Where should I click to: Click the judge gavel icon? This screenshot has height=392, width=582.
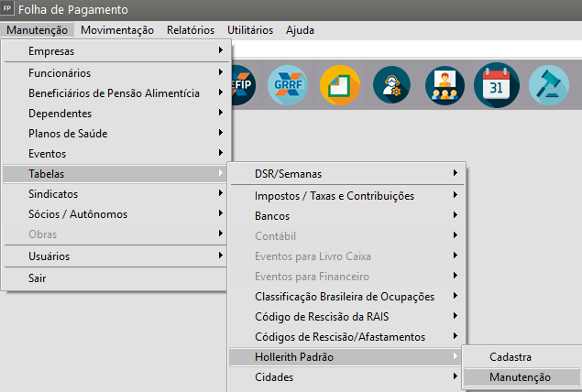(x=549, y=85)
